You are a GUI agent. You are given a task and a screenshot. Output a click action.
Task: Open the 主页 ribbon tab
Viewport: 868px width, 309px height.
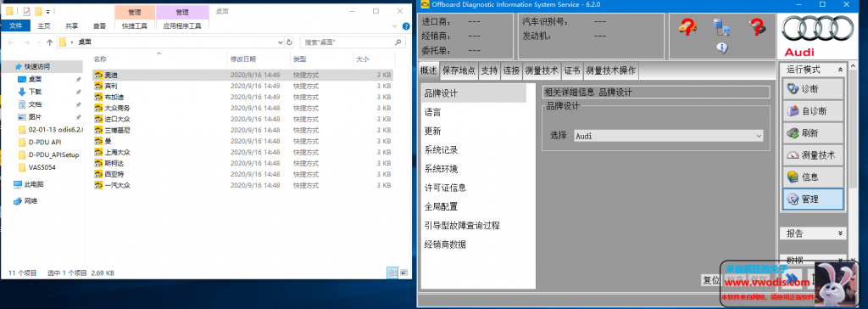(44, 25)
